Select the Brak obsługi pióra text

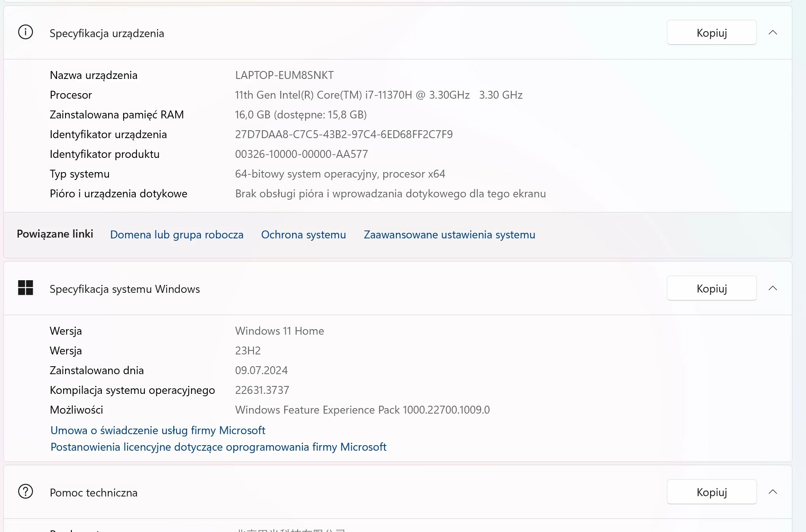(390, 193)
